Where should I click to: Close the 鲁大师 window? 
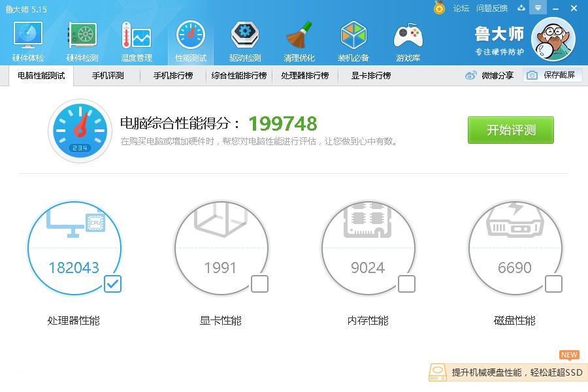click(x=574, y=8)
